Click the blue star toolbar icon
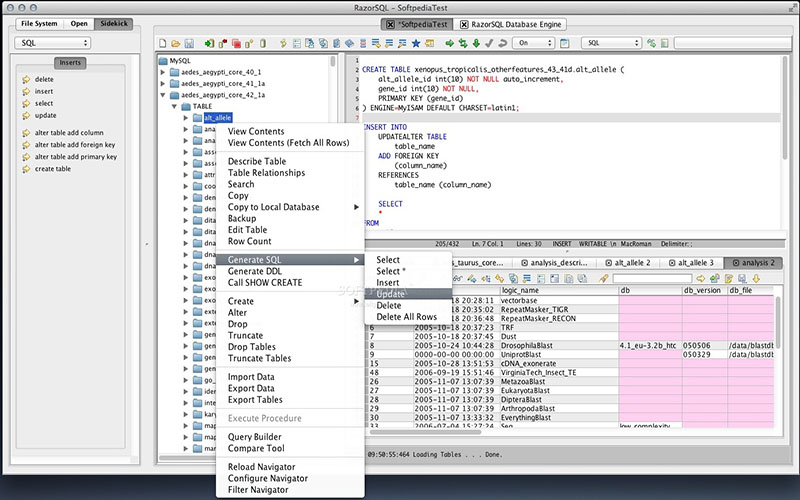This screenshot has height=500, width=800. tap(416, 43)
